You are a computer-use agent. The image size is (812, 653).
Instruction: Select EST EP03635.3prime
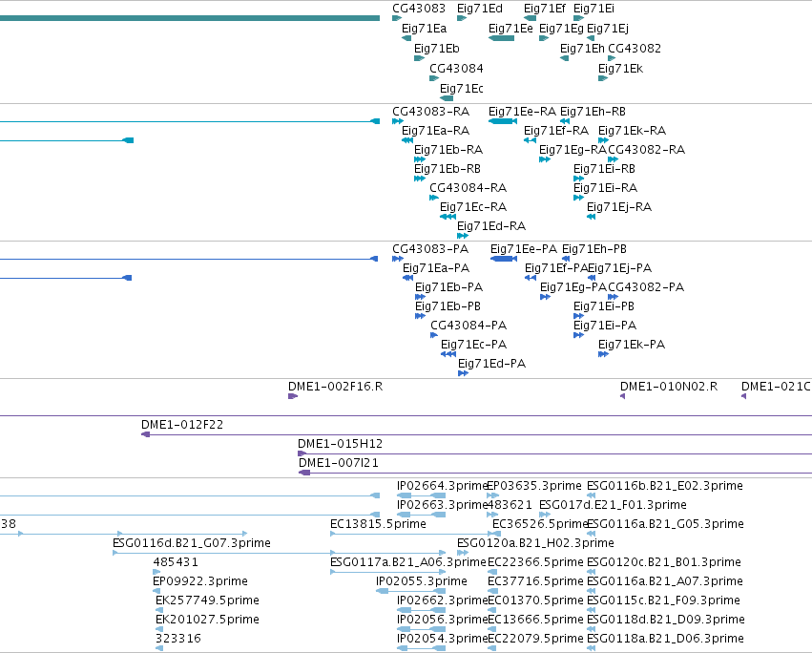pyautogui.click(x=534, y=487)
